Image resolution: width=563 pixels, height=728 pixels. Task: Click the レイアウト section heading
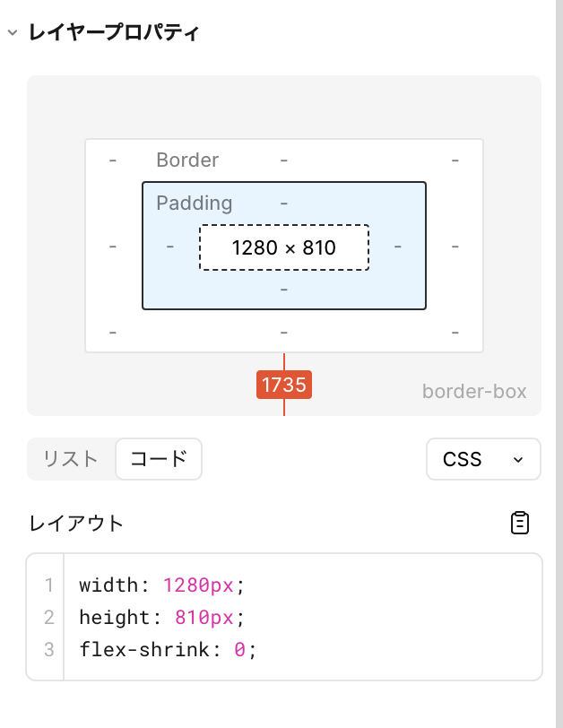coord(77,524)
